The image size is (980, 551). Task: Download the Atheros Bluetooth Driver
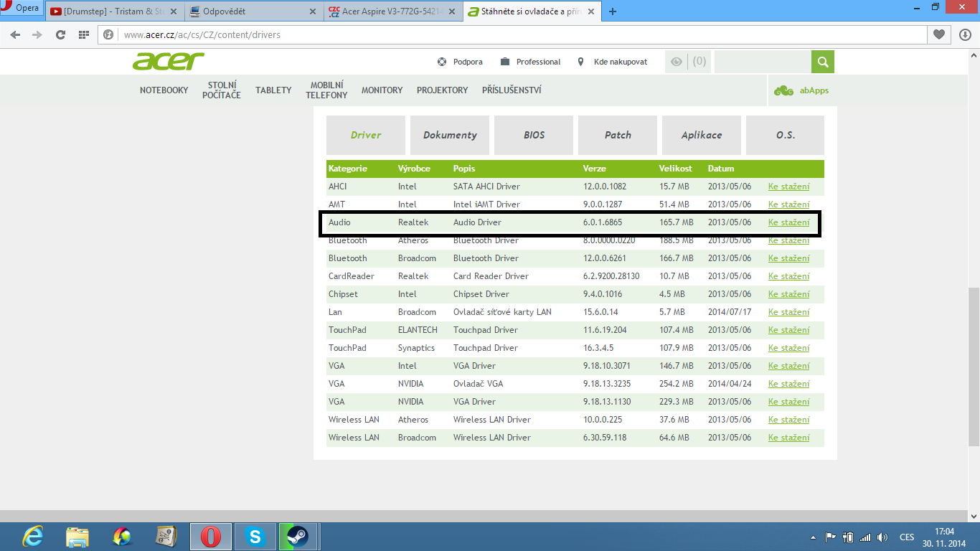tap(788, 240)
